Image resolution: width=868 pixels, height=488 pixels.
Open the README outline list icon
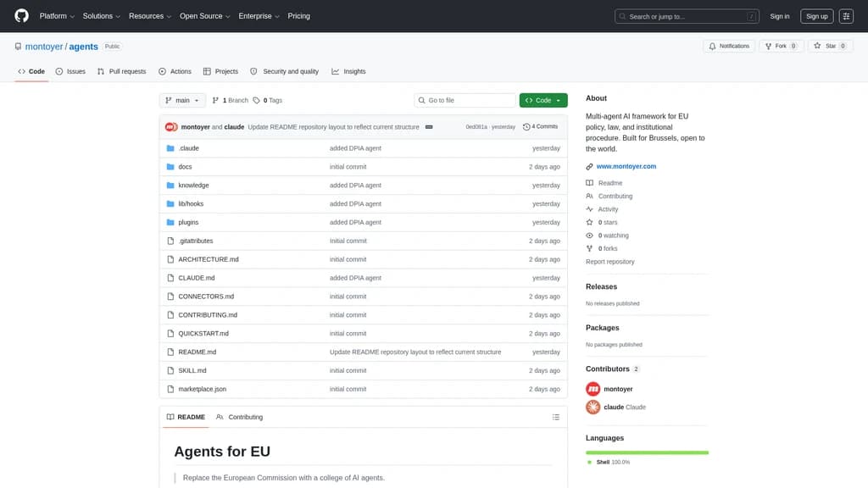tap(556, 417)
